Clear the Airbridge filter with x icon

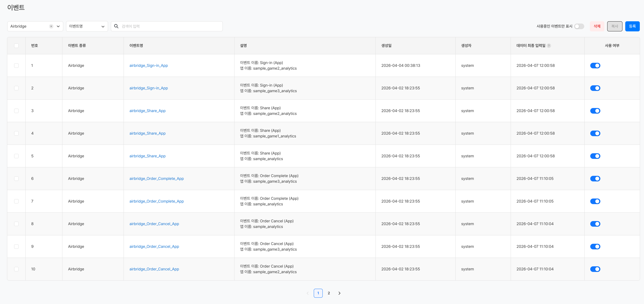51,26
